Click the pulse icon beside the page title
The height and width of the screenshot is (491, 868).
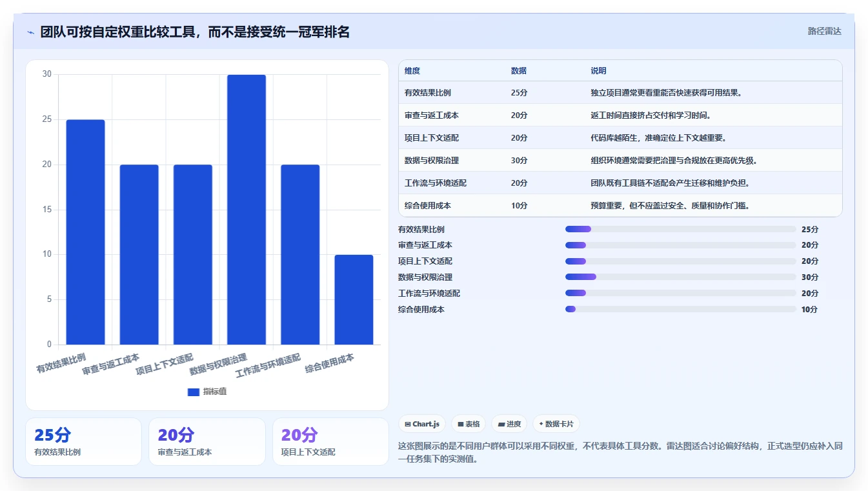click(31, 32)
